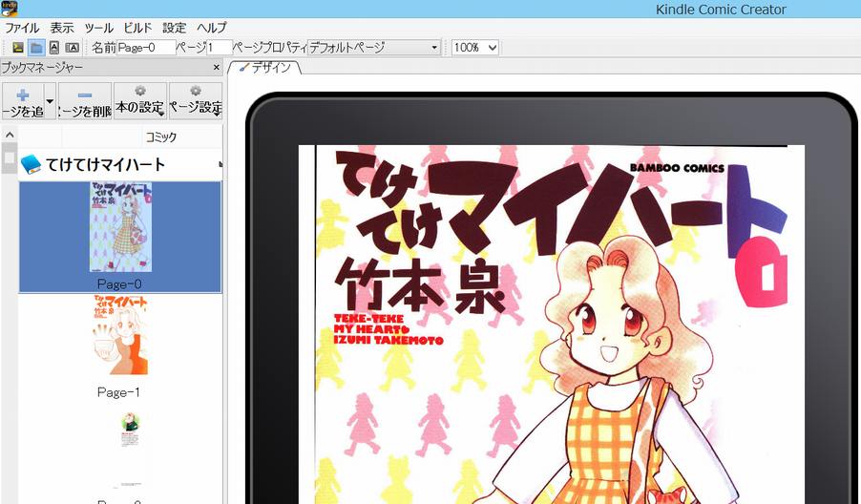861x504 pixels.
Task: Click the delete page minus button
Action: click(85, 101)
